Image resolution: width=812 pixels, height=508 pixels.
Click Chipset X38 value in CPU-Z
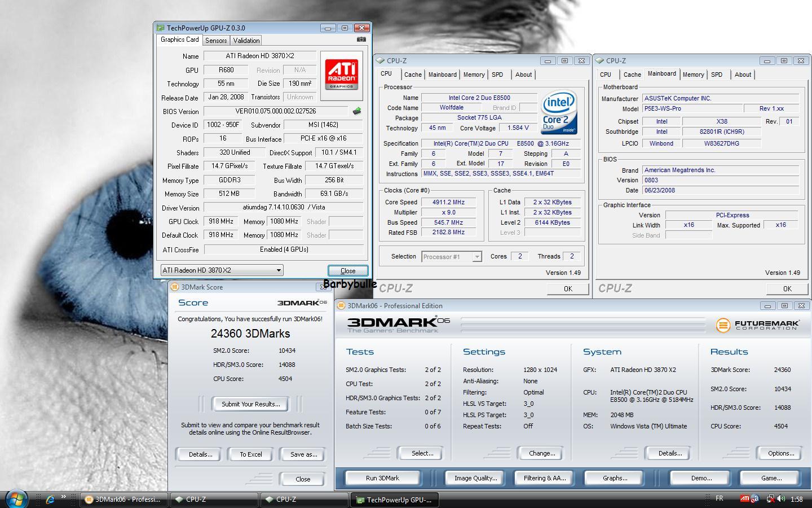(722, 121)
